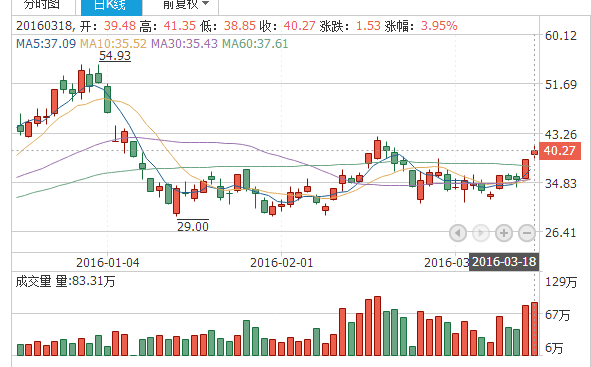
Task: Click the 20160318 date in info row
Action: click(x=44, y=26)
